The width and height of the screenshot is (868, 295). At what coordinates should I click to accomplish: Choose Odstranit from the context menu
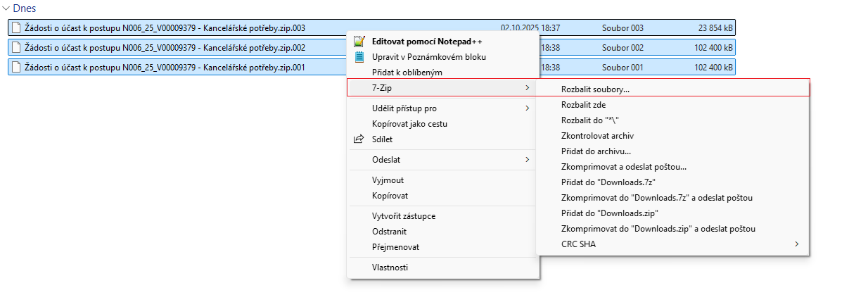tap(390, 232)
